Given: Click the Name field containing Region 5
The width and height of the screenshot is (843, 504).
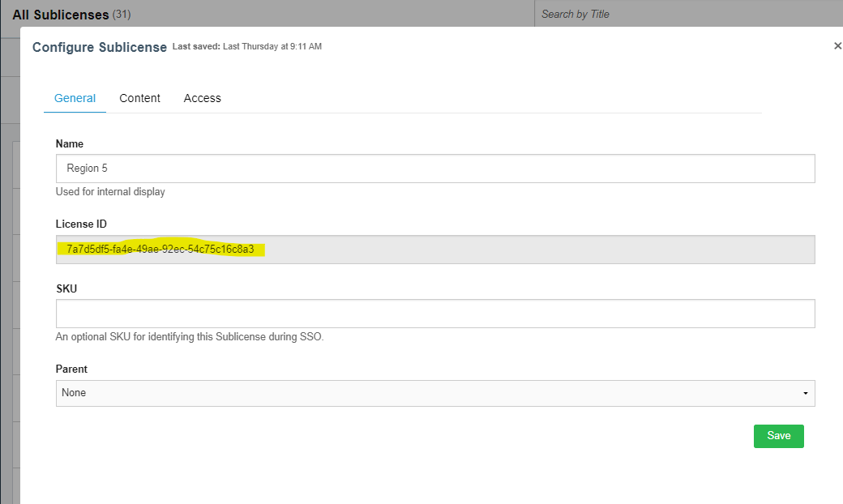Looking at the screenshot, I should coord(434,169).
